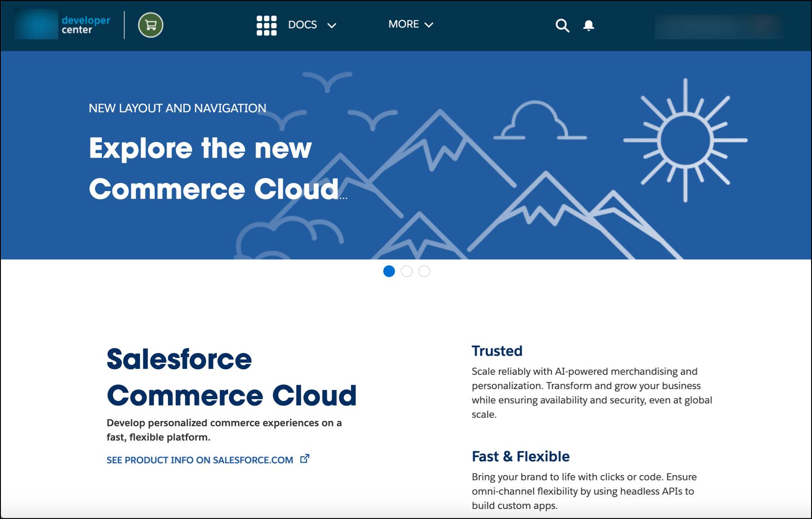Open SEE PRODUCT INFO ON SALESFORCE.COM link
Screen dimensions: 812x519
coord(200,460)
